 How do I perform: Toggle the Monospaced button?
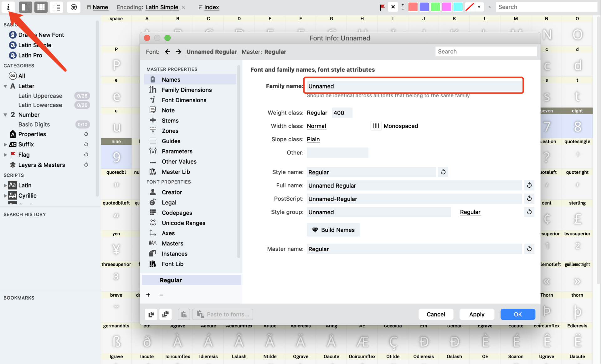pyautogui.click(x=376, y=126)
